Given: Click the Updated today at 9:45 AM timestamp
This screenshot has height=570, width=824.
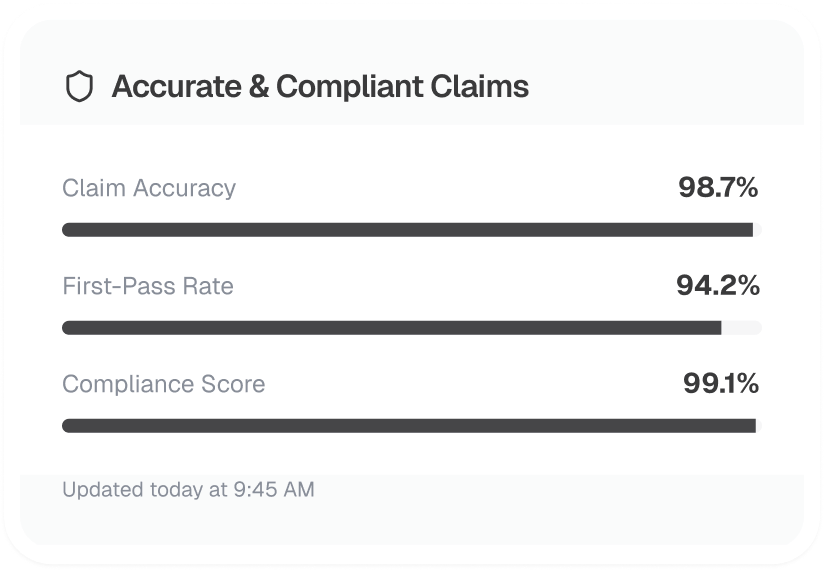Looking at the screenshot, I should point(188,490).
